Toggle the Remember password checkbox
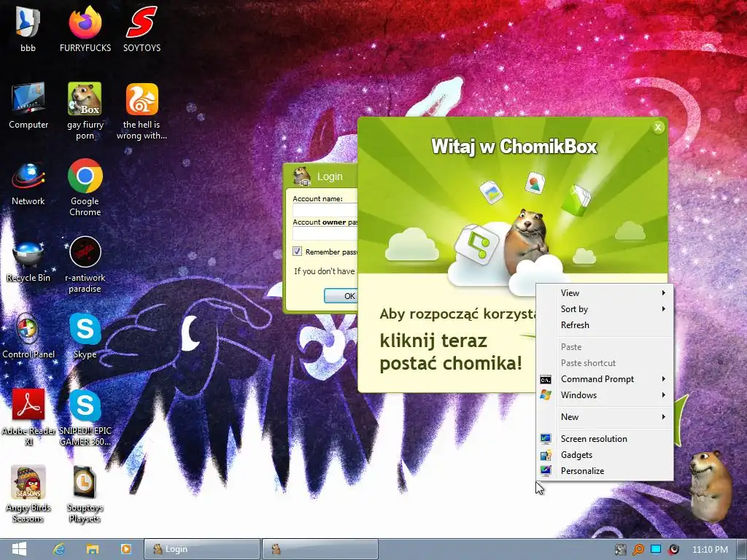The image size is (747, 560). (298, 251)
